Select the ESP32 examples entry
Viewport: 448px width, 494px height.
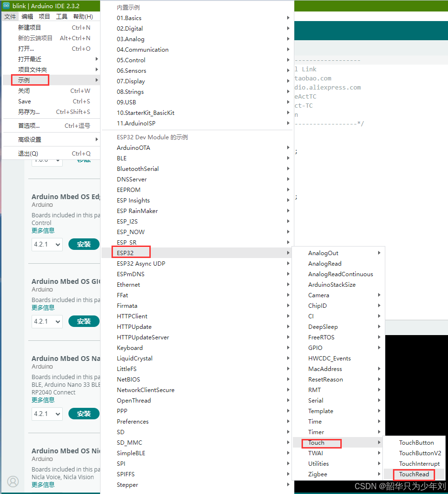[x=198, y=253]
